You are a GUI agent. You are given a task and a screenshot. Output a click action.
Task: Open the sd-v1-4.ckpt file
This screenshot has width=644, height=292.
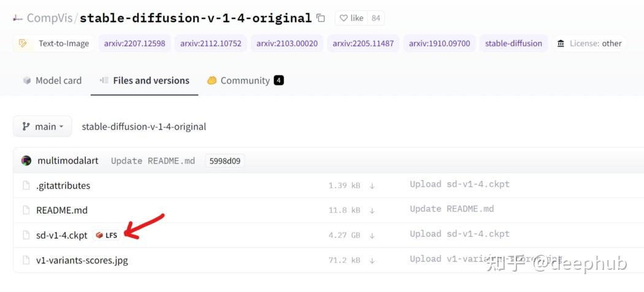61,235
